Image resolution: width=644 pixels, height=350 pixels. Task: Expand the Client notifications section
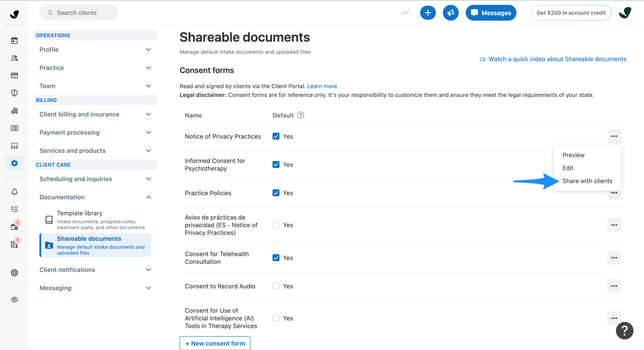95,270
